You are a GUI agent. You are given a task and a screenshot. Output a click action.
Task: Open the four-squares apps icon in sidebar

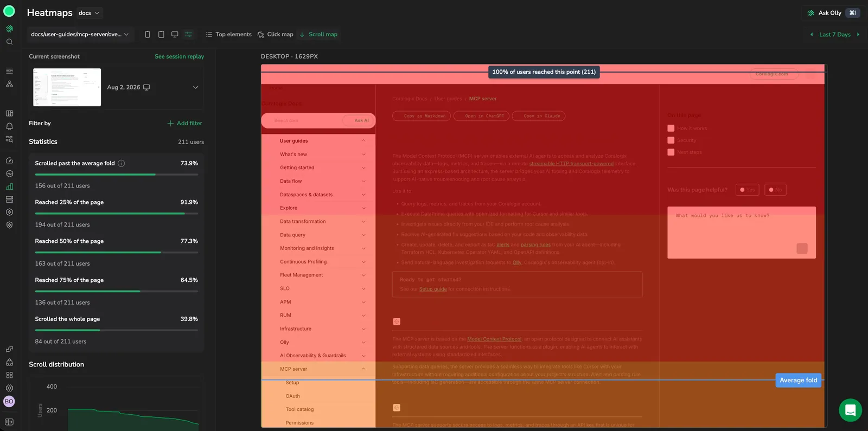[x=9, y=375]
